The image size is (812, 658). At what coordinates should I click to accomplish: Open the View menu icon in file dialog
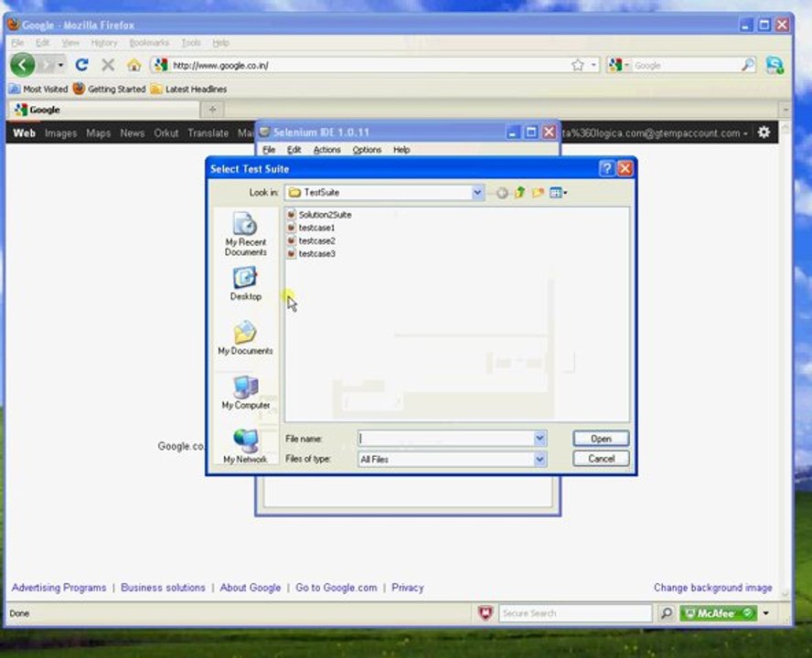click(558, 193)
